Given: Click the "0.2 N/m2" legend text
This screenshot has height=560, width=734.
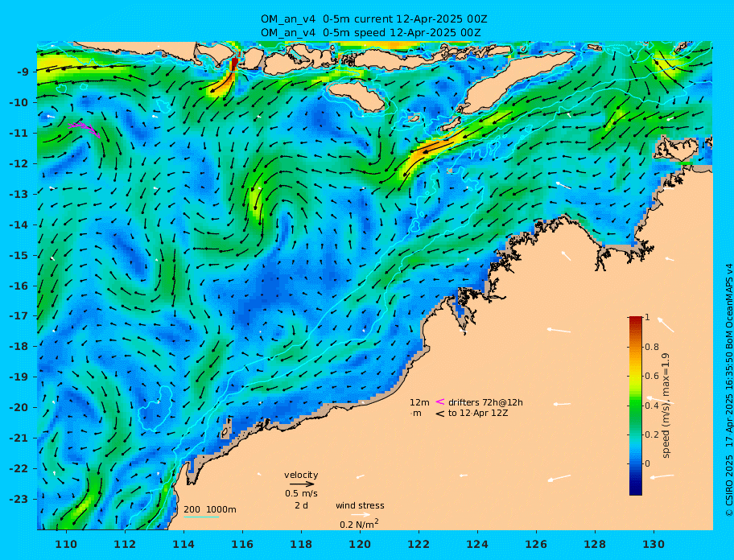Looking at the screenshot, I should pos(359,524).
